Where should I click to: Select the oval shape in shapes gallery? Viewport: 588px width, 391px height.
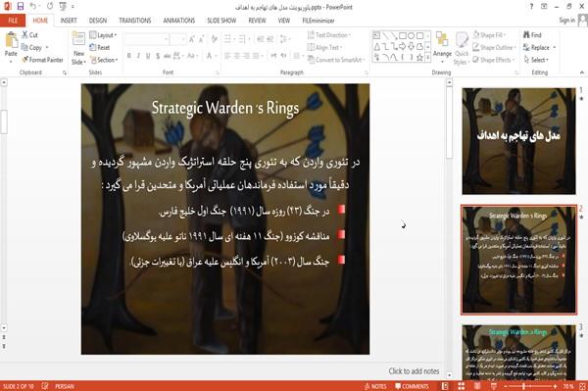click(x=411, y=36)
